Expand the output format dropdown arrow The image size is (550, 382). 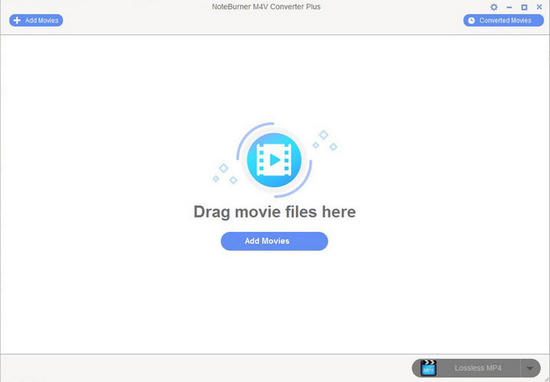(530, 368)
